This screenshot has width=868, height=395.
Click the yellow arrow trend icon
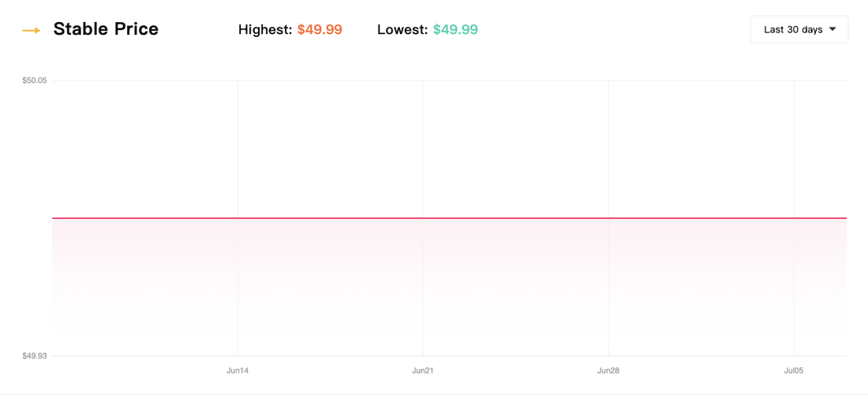tap(32, 31)
